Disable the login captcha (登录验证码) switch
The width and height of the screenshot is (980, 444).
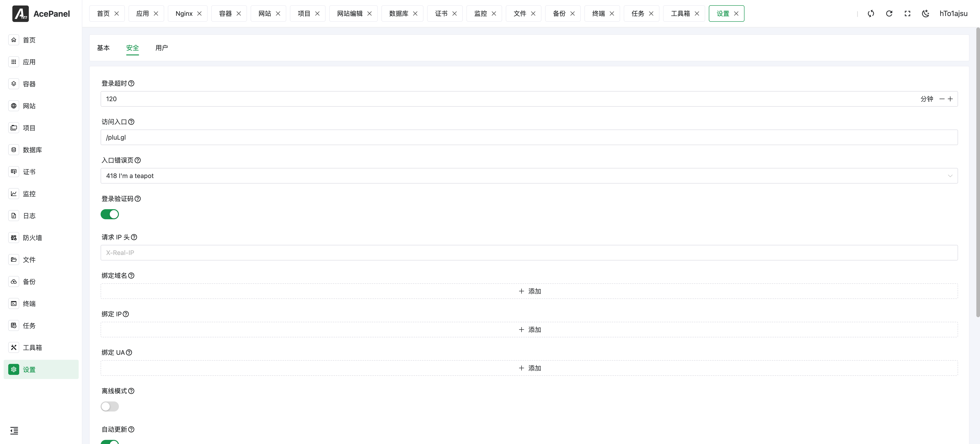(x=110, y=214)
